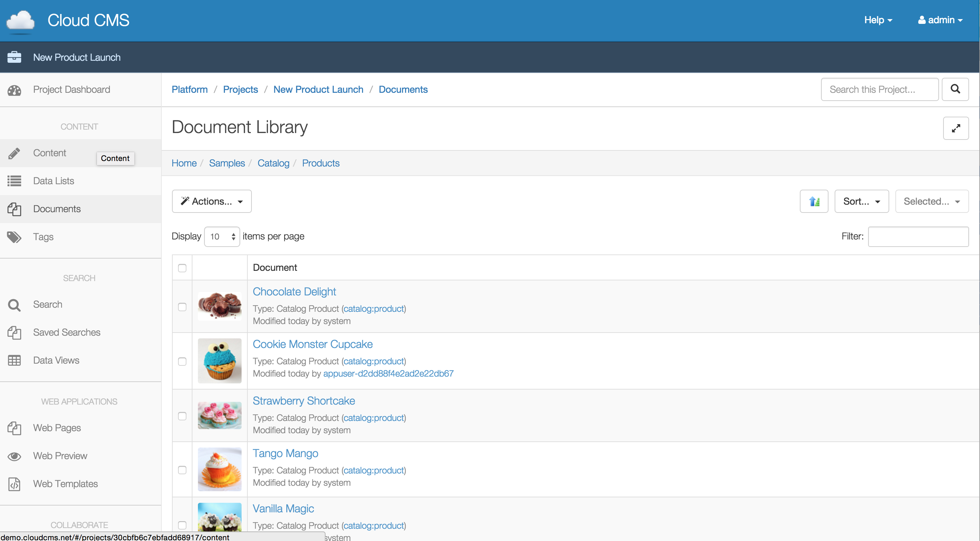Open the Chocolate Delight document
This screenshot has width=980, height=541.
pos(294,292)
